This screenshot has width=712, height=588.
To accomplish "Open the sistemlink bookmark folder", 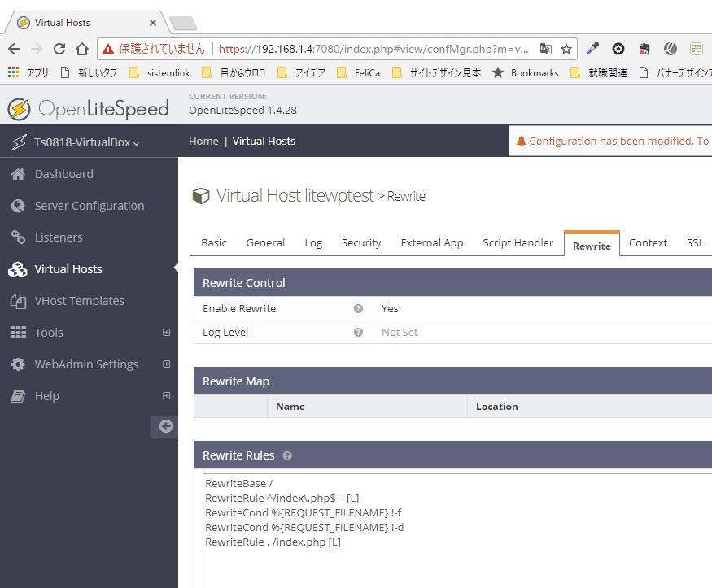I will coord(159,72).
